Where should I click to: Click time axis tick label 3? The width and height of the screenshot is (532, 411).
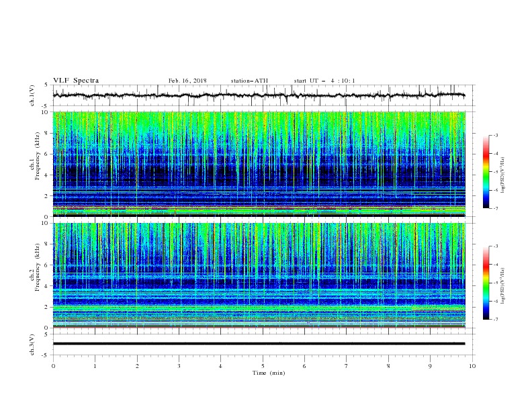point(179,366)
